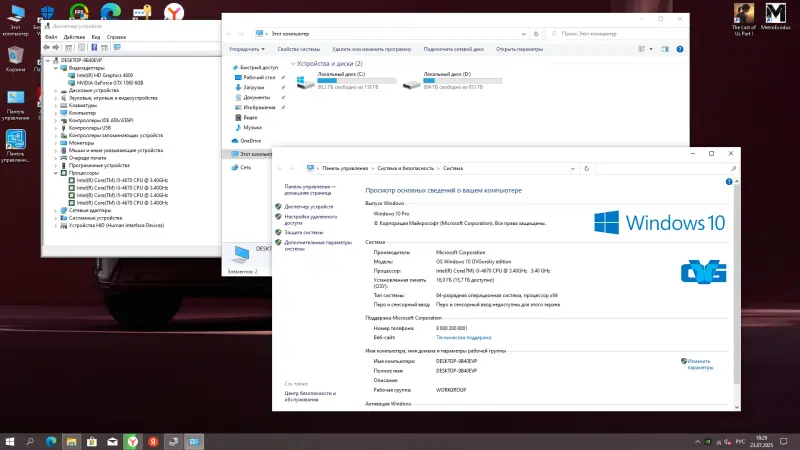800x450 pixels.
Task: Open the Справка menu in Device Manager
Action: click(116, 37)
